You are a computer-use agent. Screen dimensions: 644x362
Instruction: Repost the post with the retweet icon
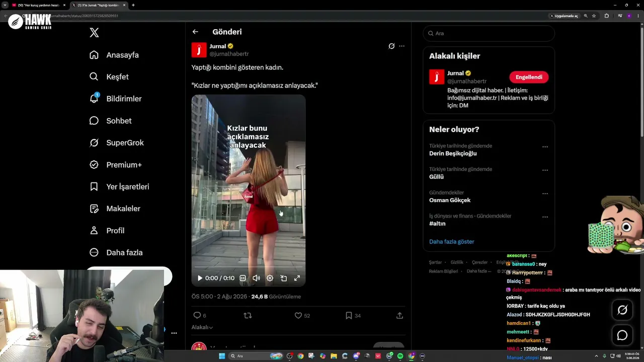coord(248,315)
